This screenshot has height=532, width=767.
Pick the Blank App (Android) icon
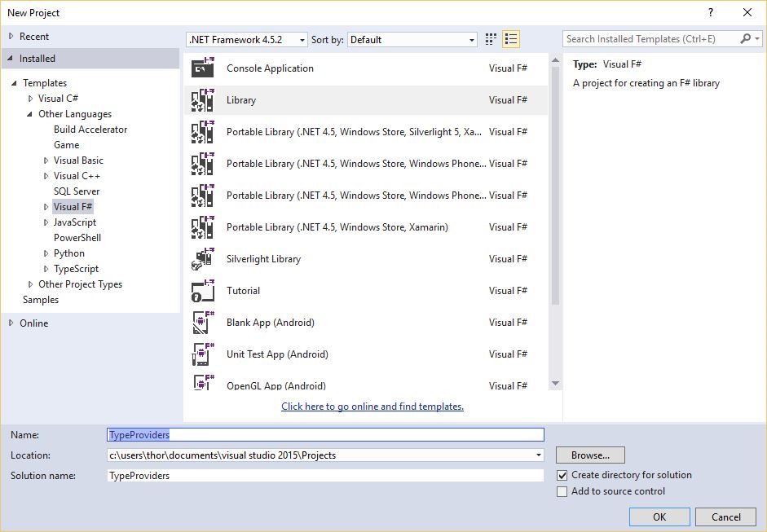[x=202, y=323]
